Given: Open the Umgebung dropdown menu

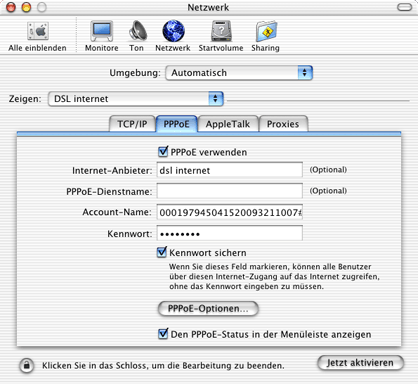Looking at the screenshot, I should 239,73.
